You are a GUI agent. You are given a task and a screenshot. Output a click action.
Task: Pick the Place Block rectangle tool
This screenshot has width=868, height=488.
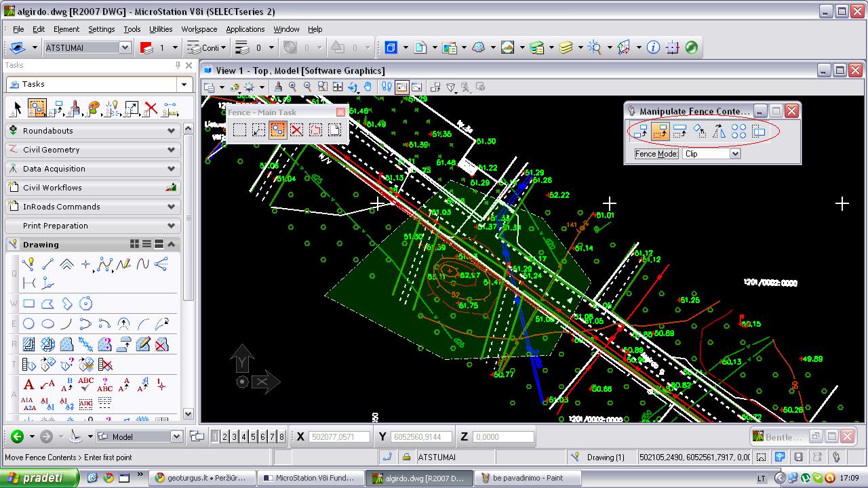tap(28, 304)
